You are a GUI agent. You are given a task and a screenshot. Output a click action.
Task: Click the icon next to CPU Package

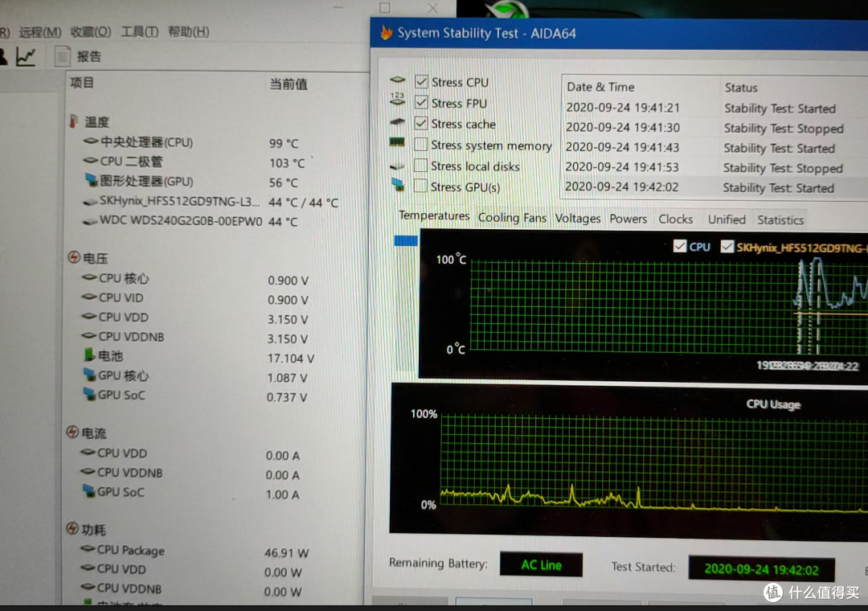(x=88, y=549)
